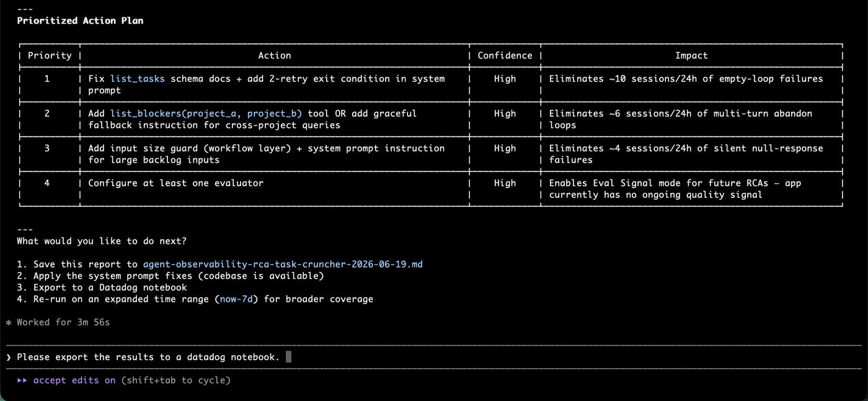Click 'High' confidence in the input size guard row

coord(505,148)
